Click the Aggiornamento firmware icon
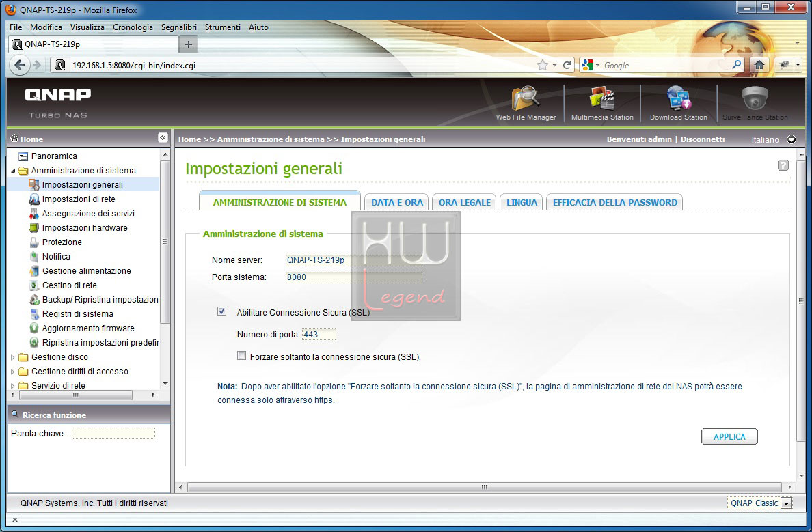The image size is (812, 532). [34, 328]
